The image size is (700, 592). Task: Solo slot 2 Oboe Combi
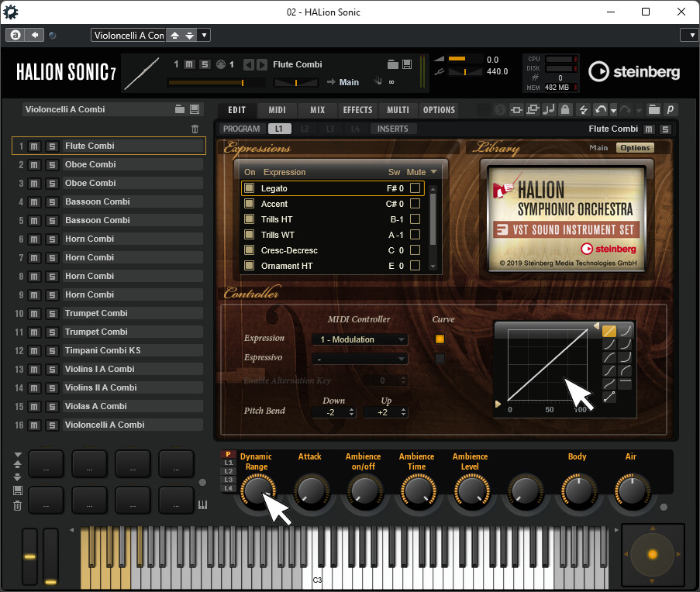52,165
